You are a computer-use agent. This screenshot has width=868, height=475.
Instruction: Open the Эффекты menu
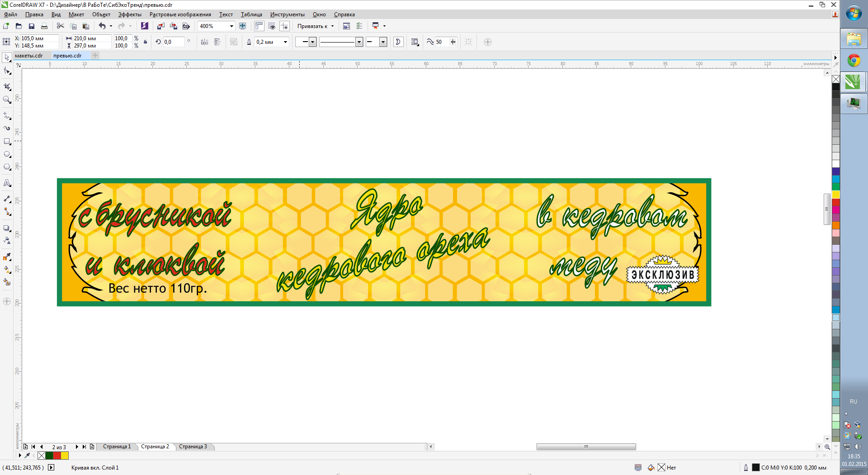tap(130, 14)
